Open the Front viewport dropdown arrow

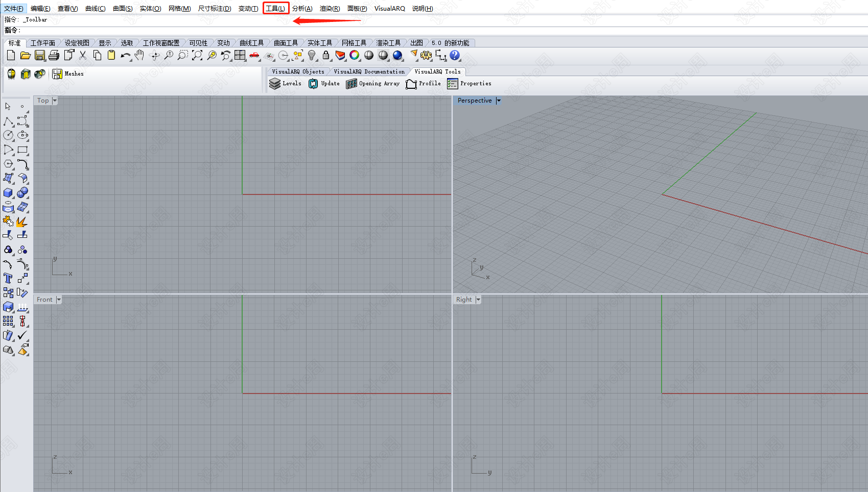(x=59, y=300)
